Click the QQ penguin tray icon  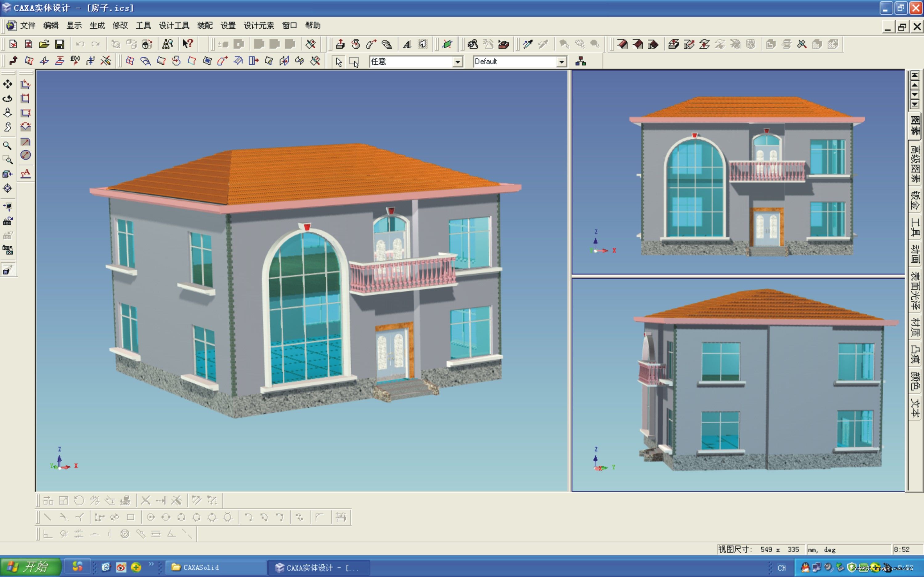(805, 567)
